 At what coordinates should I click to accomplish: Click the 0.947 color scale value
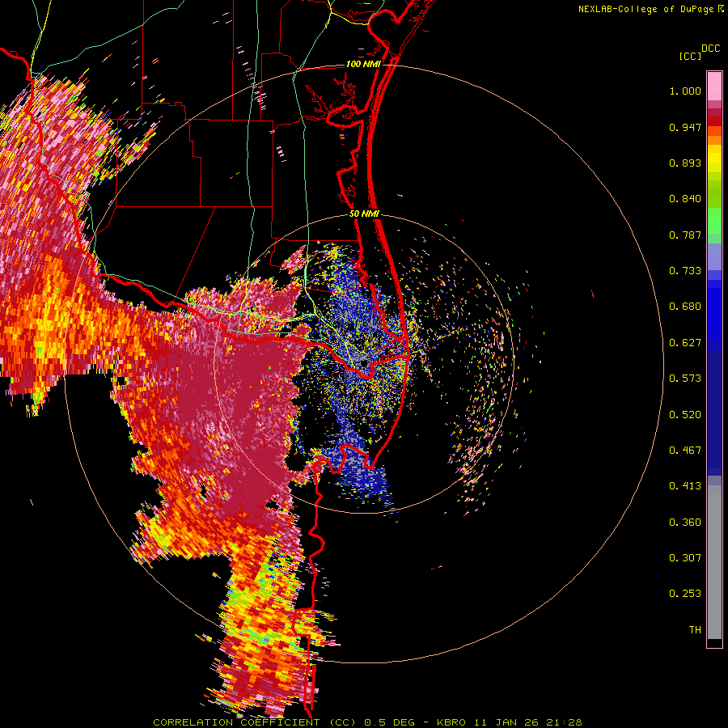(x=685, y=127)
